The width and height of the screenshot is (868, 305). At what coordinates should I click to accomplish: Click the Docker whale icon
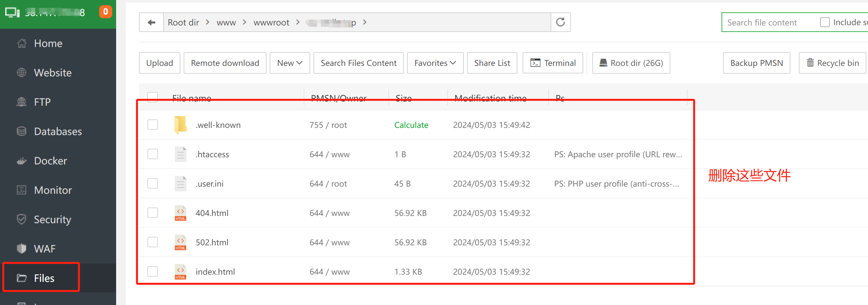pos(22,161)
